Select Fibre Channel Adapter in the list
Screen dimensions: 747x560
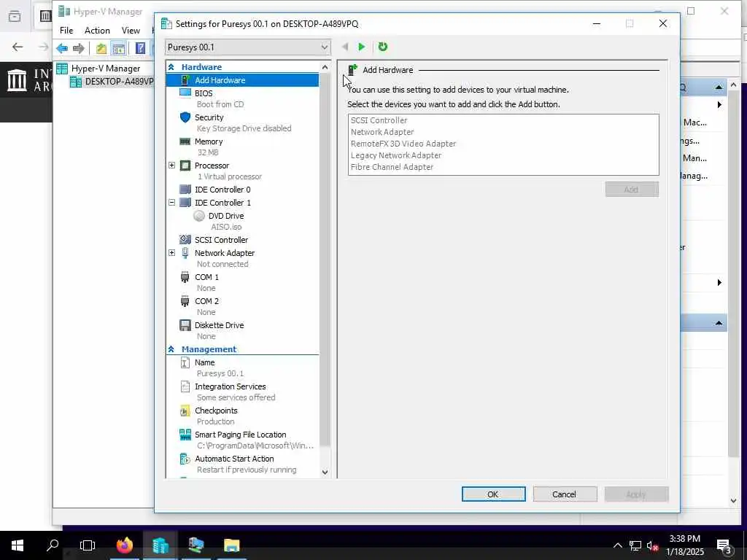tap(392, 167)
